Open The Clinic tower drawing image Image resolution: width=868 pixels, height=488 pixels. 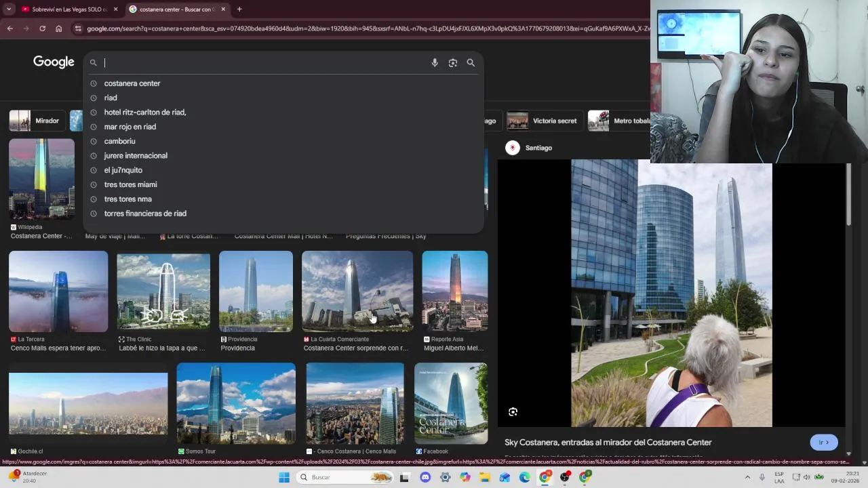(163, 291)
